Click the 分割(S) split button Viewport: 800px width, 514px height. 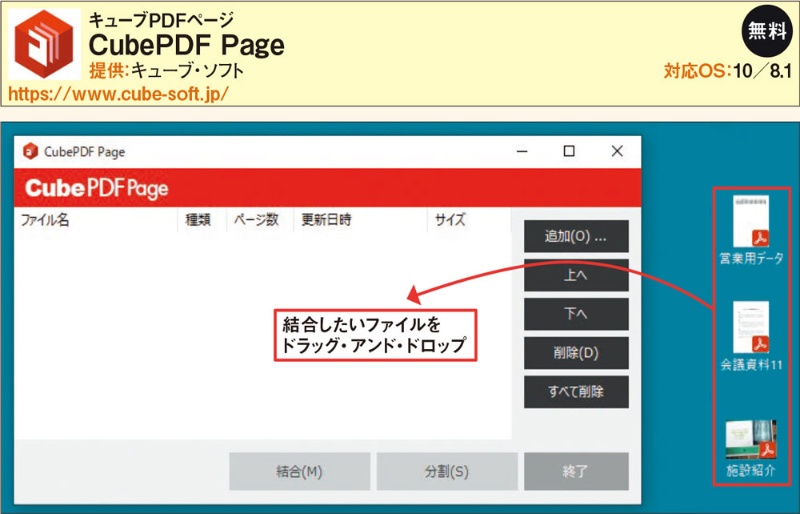tap(444, 471)
